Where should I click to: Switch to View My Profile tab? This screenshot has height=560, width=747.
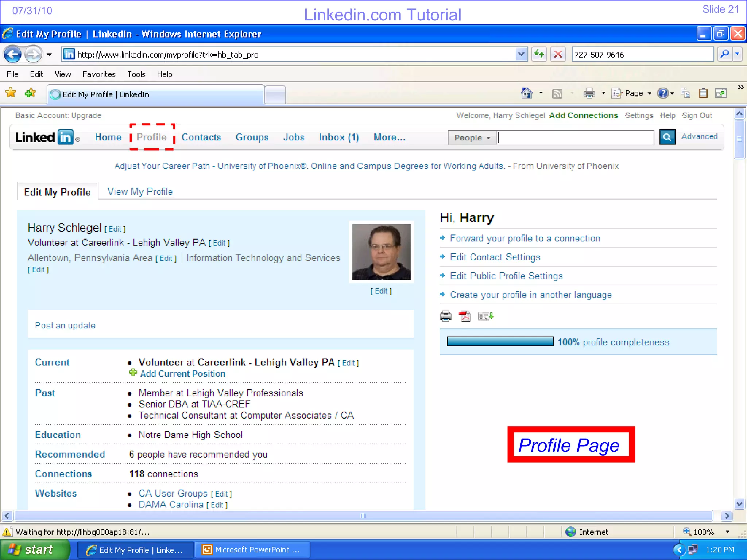140,191
